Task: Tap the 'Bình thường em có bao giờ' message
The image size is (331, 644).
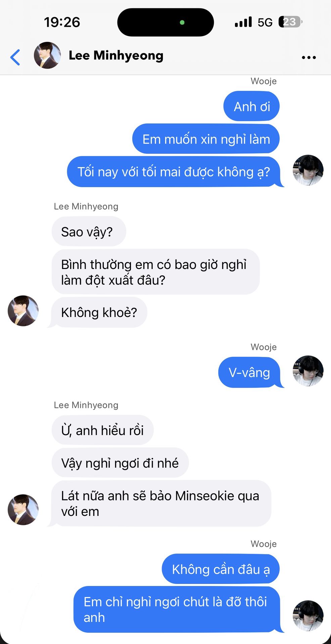Action: [156, 272]
